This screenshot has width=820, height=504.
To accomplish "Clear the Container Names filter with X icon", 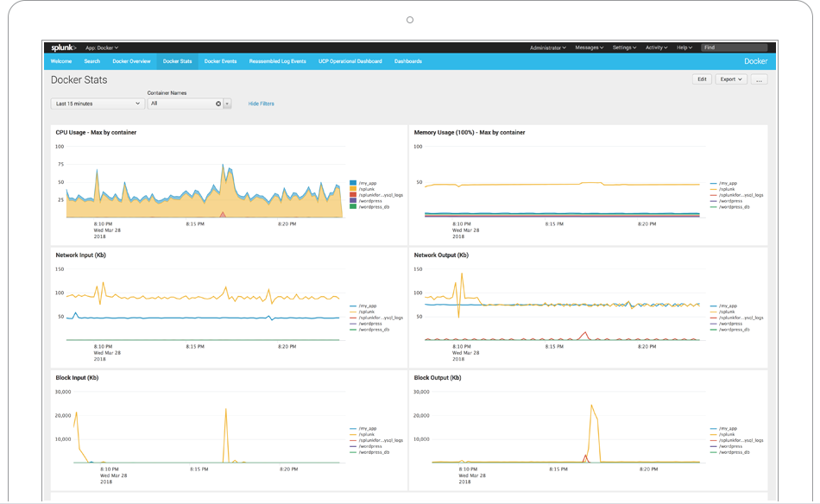I will 218,104.
